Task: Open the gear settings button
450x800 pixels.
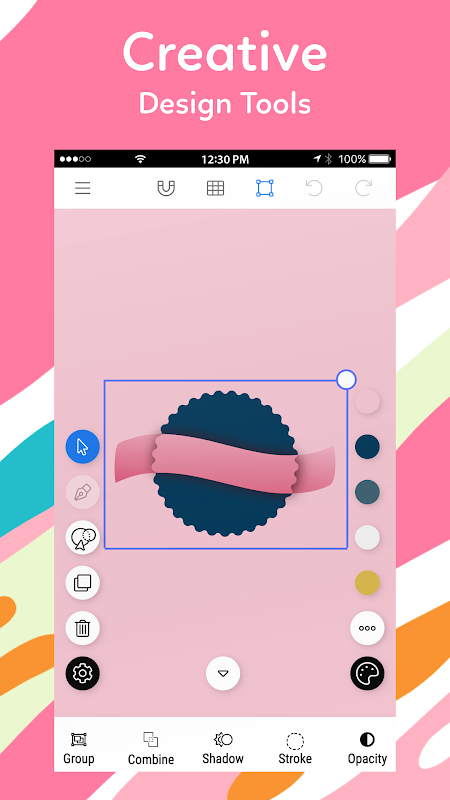Action: click(83, 673)
